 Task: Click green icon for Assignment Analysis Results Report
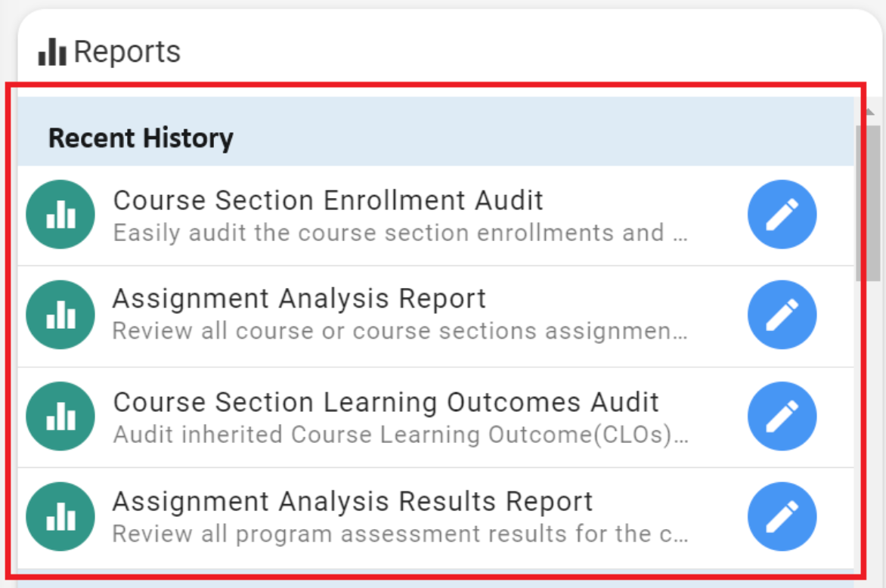[60, 517]
